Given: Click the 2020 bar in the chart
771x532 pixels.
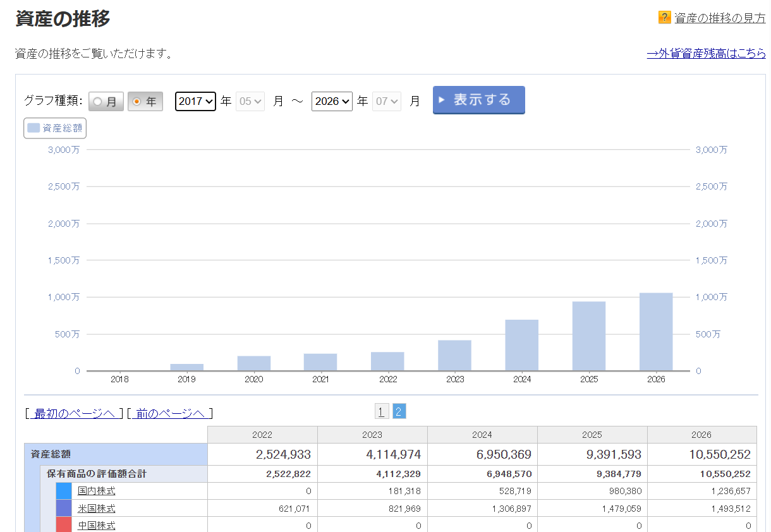Looking at the screenshot, I should pos(254,363).
